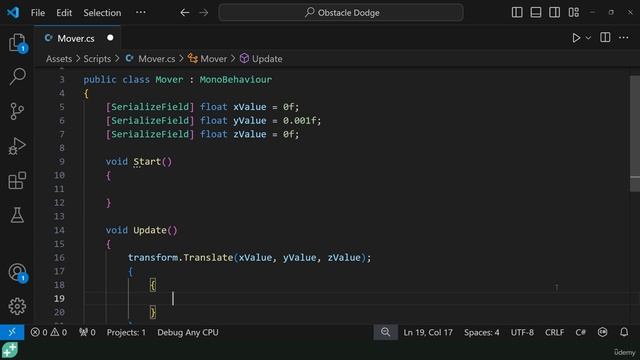This screenshot has width=640, height=360.
Task: Split the editor to the right
Action: click(x=605, y=38)
